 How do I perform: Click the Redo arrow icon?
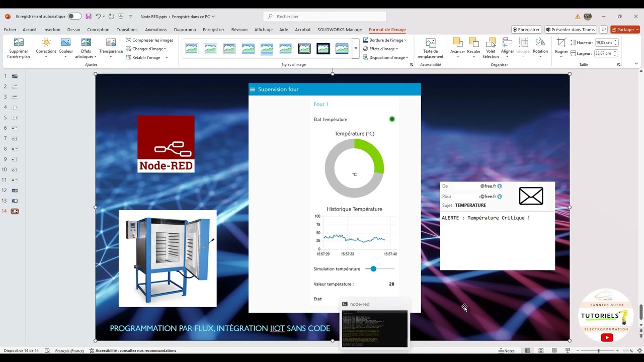click(111, 17)
